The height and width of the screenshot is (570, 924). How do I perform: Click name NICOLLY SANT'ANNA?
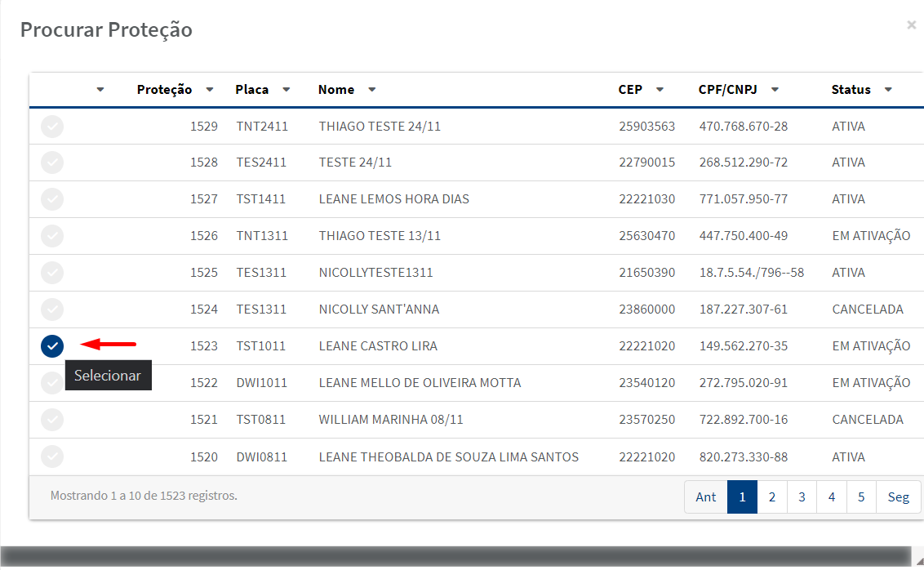tap(379, 309)
